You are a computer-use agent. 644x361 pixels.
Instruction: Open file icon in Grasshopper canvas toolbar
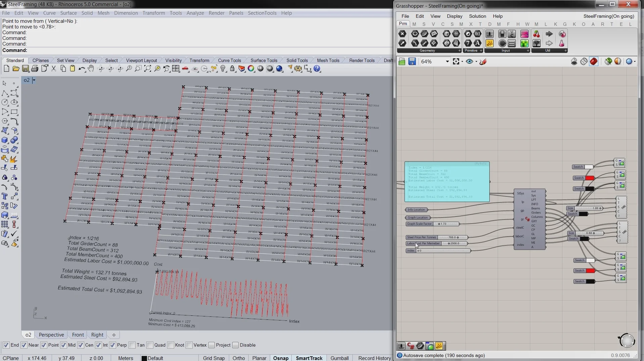402,61
